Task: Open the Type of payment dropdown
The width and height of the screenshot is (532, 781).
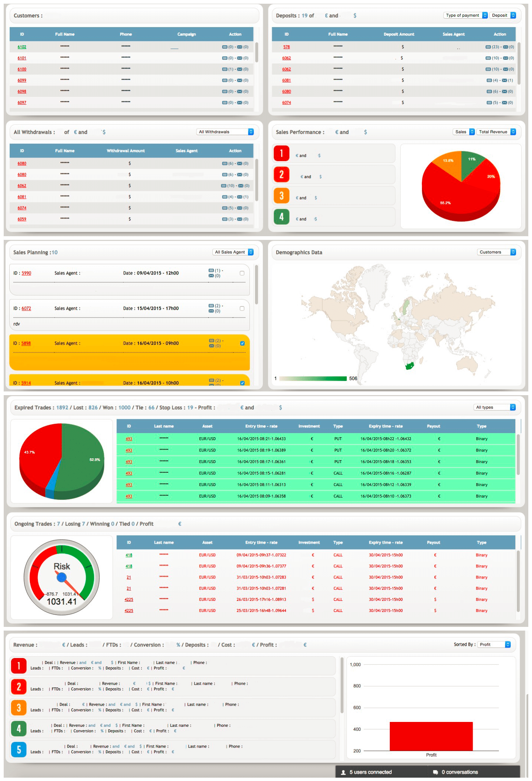Action: click(465, 16)
